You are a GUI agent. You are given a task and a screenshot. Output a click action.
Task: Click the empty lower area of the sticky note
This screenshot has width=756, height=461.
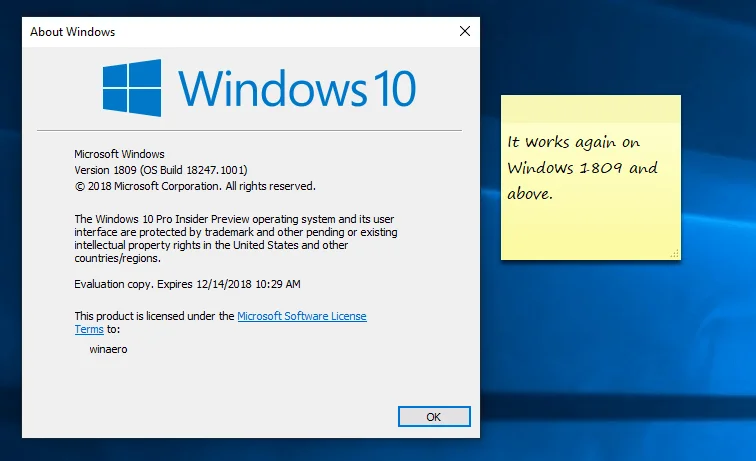click(590, 232)
